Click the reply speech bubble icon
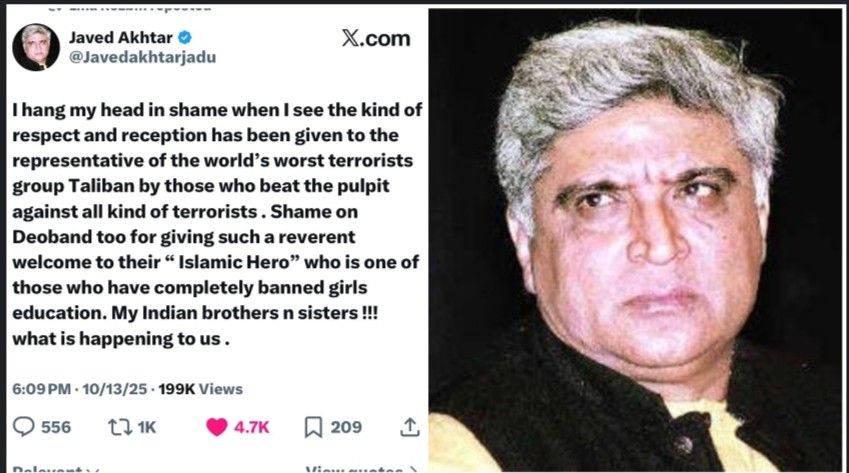 tap(23, 427)
